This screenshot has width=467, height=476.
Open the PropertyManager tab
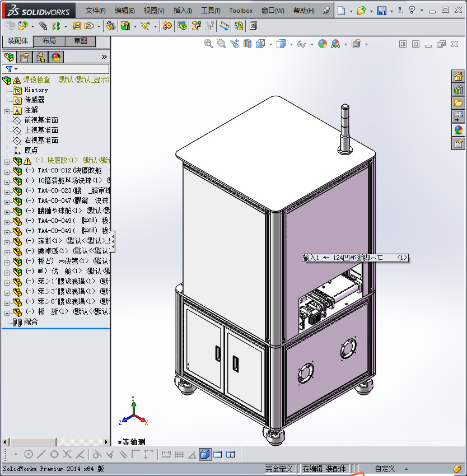pos(25,57)
